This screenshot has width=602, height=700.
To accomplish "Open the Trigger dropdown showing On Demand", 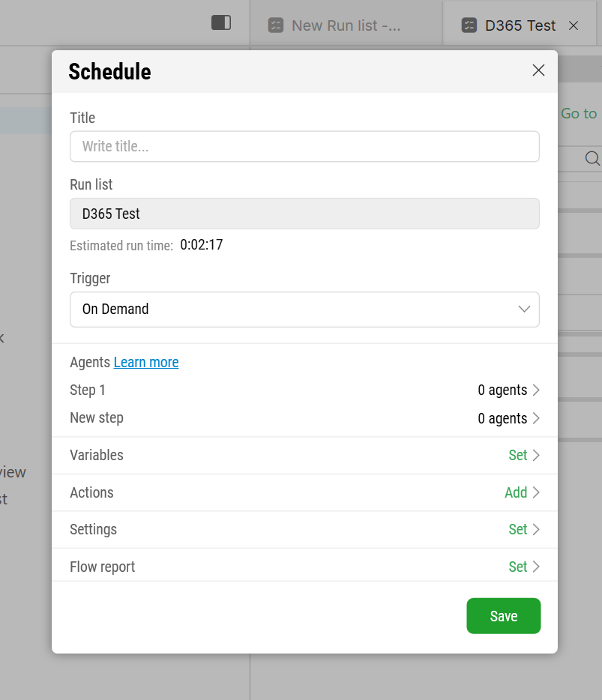I will [304, 310].
